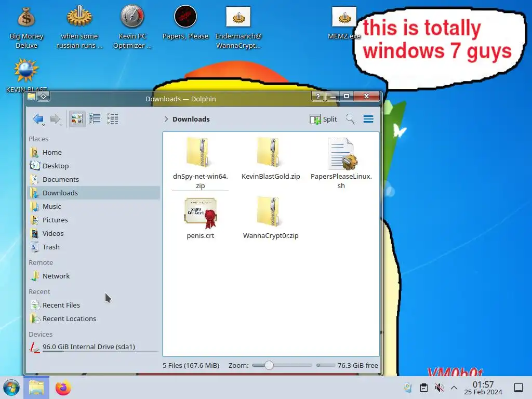Adjust the Zoom slider handle

[269, 365]
